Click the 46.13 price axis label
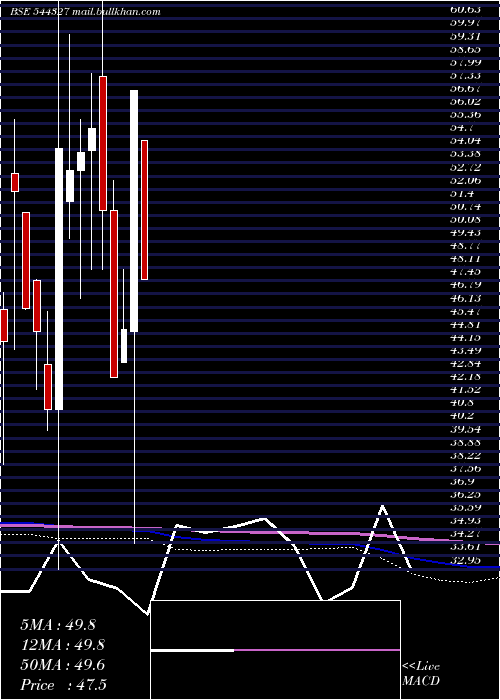This screenshot has width=500, height=700. (466, 298)
